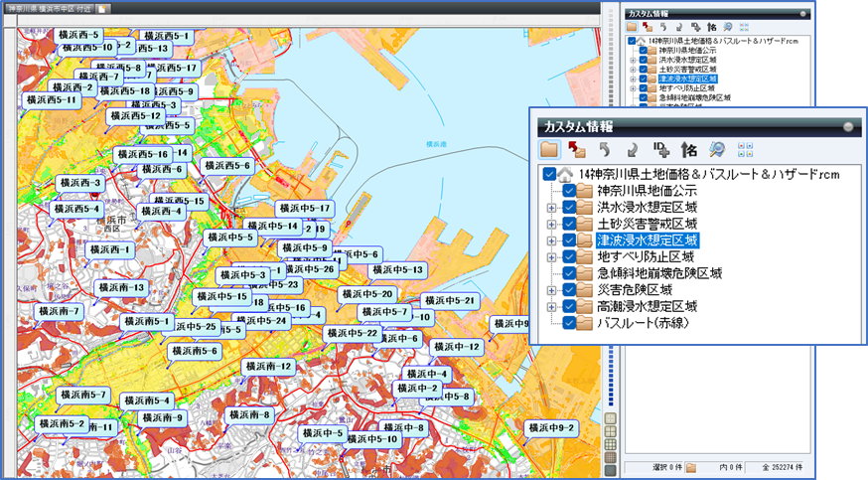
Task: Uncheck バスルート(赤線) in the enlarged tree
Action: point(570,323)
